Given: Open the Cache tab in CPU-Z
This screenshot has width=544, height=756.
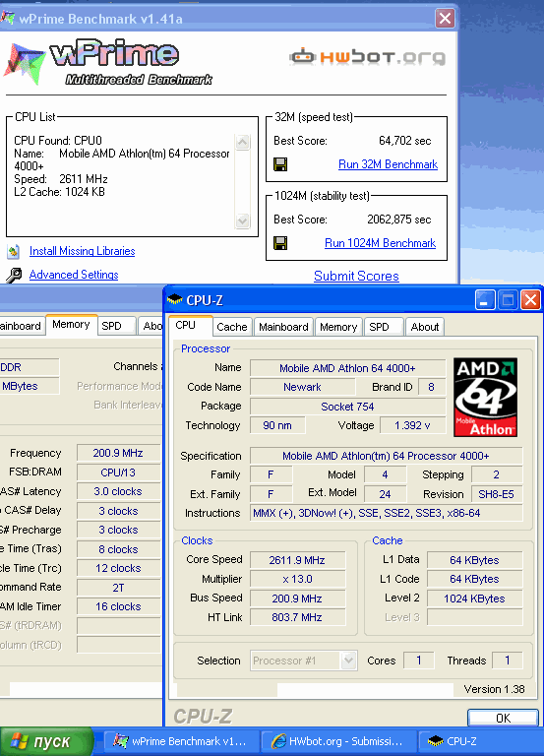Looking at the screenshot, I should (232, 327).
